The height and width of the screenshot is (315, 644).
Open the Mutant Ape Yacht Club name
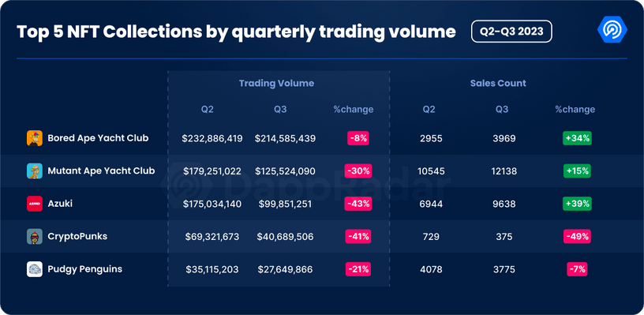[x=101, y=171]
